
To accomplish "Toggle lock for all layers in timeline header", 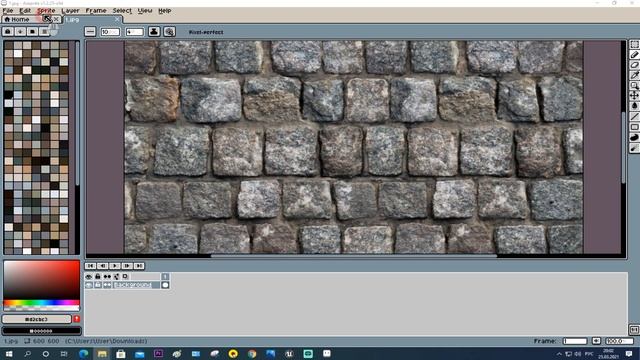I will [x=98, y=277].
